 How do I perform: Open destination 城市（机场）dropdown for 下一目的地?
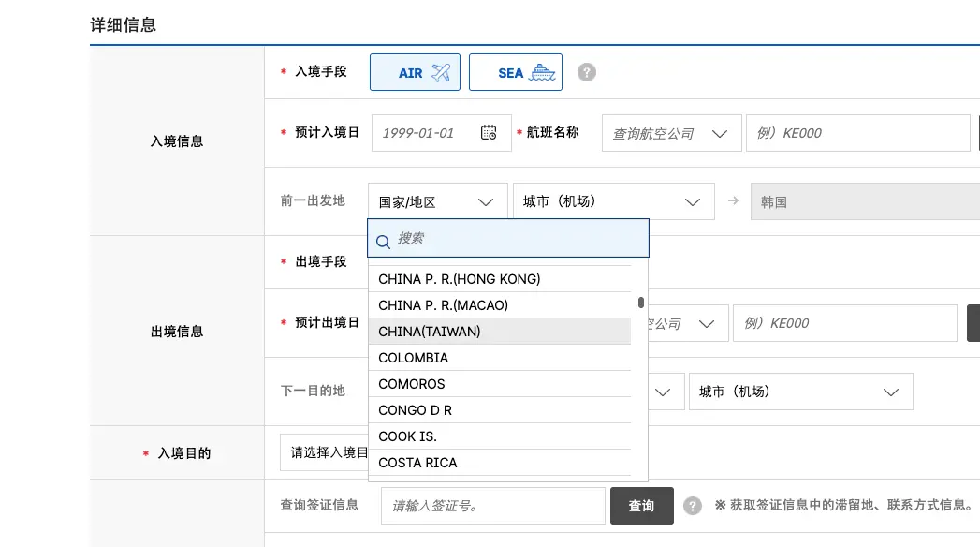[801, 391]
